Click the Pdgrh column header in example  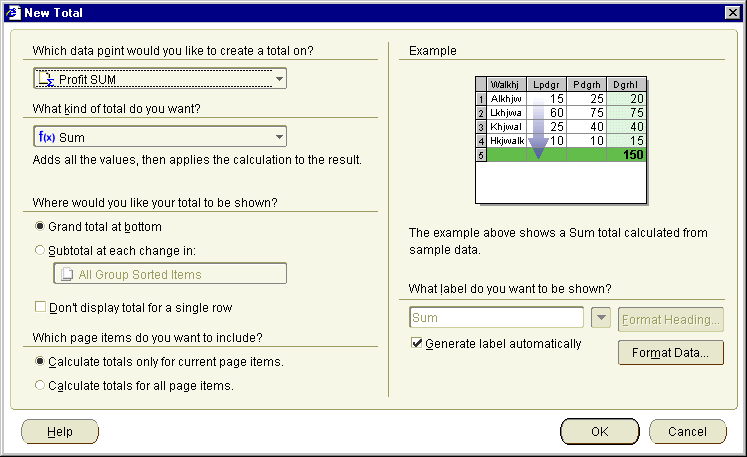tap(586, 84)
